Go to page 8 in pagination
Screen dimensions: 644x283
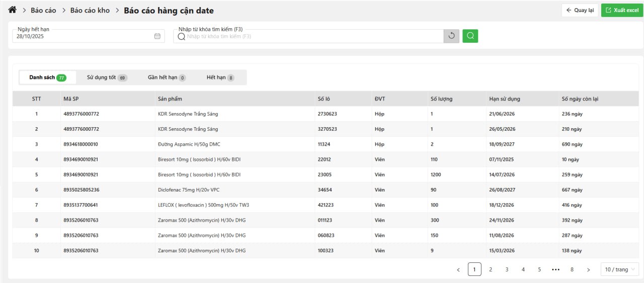pyautogui.click(x=572, y=269)
